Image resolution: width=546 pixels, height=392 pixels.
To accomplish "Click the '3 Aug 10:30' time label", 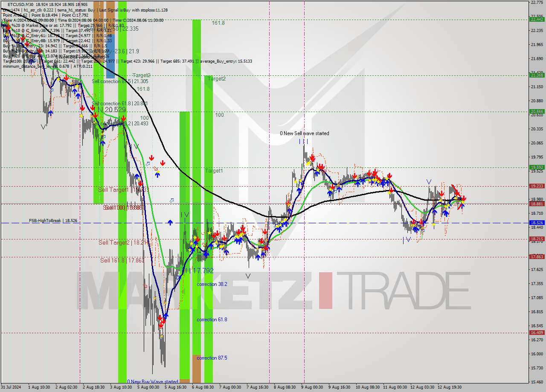I will (x=121, y=387).
